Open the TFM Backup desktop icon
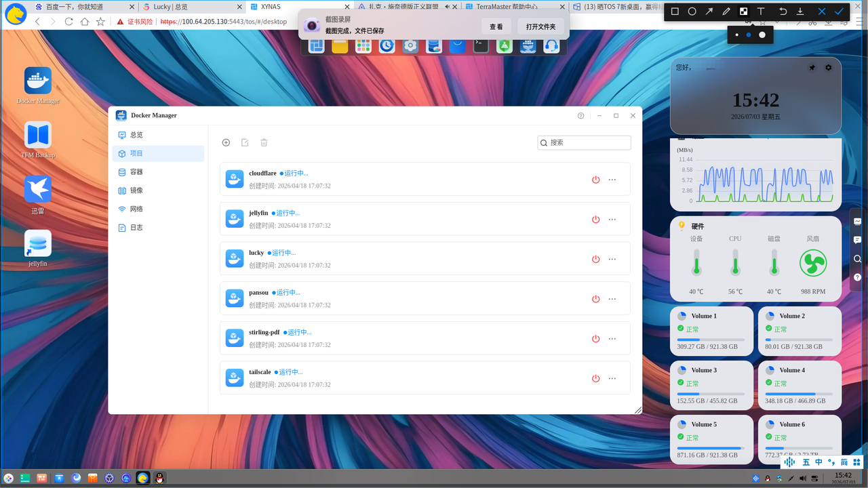The height and width of the screenshot is (488, 868). coord(38,135)
